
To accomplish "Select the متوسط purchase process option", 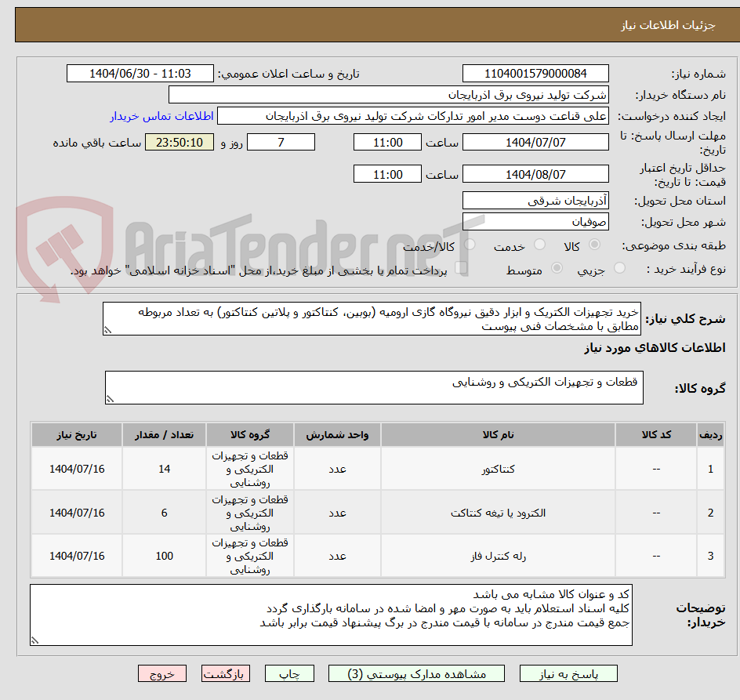I will click(x=557, y=267).
